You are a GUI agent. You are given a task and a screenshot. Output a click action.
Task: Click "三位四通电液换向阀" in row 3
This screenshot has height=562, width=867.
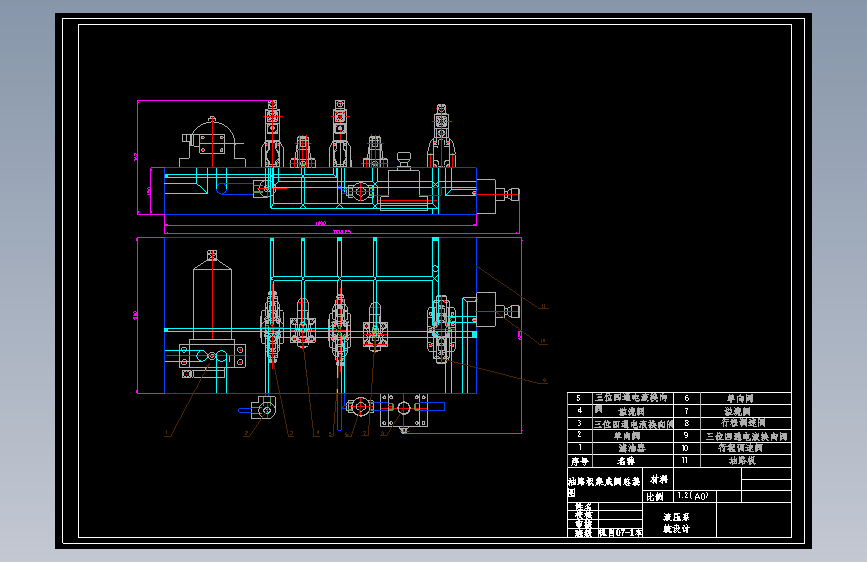633,424
